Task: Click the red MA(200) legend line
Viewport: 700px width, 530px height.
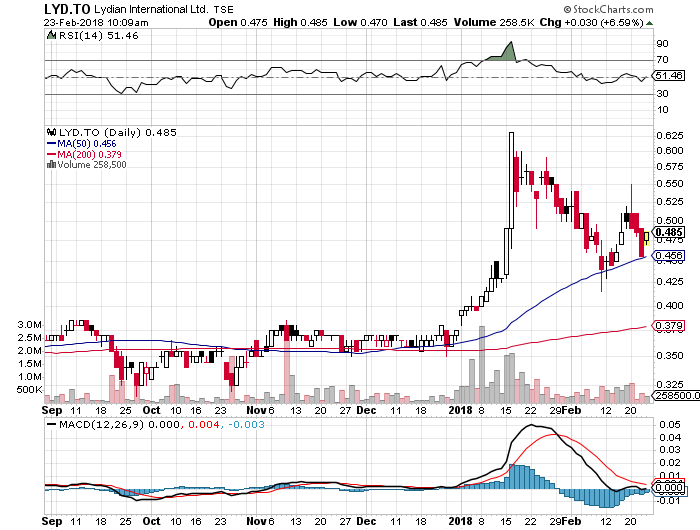Action: [x=52, y=154]
